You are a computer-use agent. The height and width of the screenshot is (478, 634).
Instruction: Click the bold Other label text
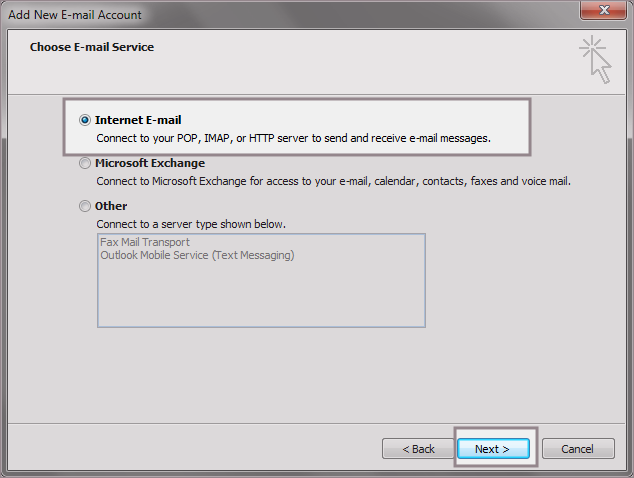(111, 206)
